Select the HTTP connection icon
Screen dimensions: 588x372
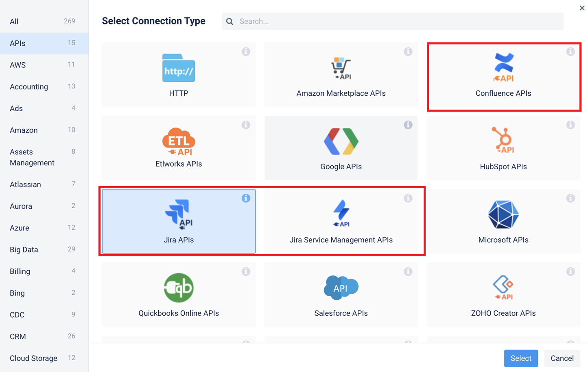(x=179, y=68)
